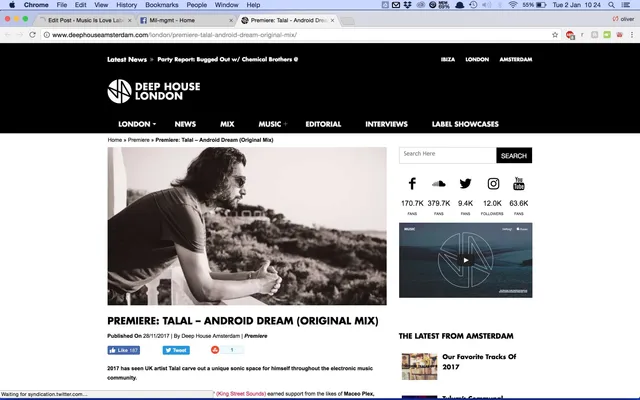Open the YouTube icon in sidebar

tap(519, 184)
